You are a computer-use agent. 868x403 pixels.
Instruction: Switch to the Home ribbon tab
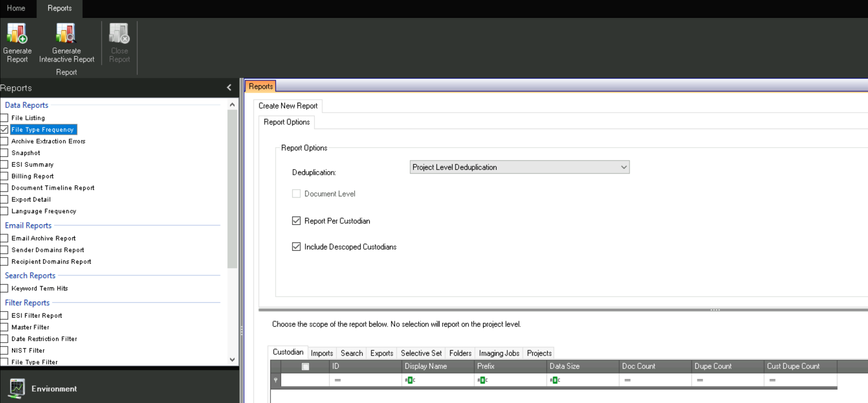pyautogui.click(x=16, y=8)
